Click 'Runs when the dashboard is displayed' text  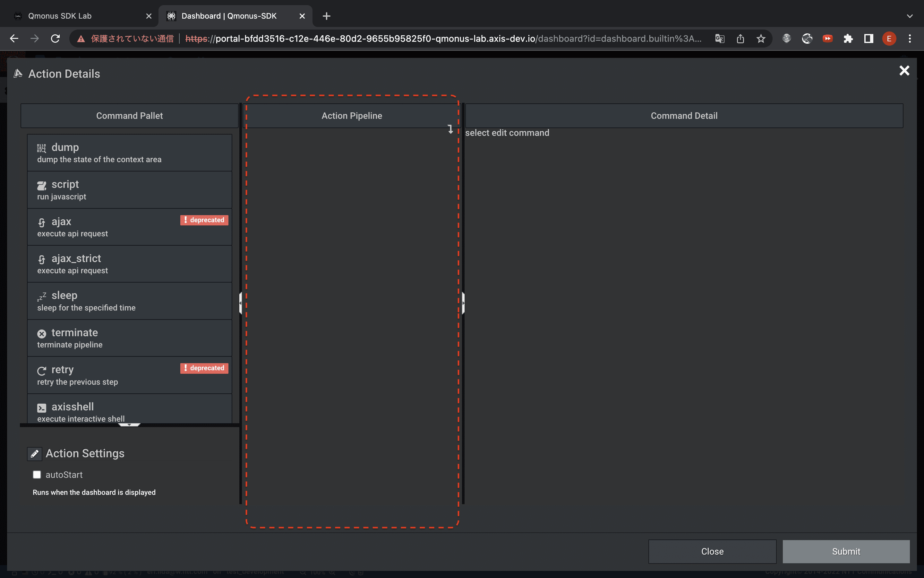click(94, 492)
